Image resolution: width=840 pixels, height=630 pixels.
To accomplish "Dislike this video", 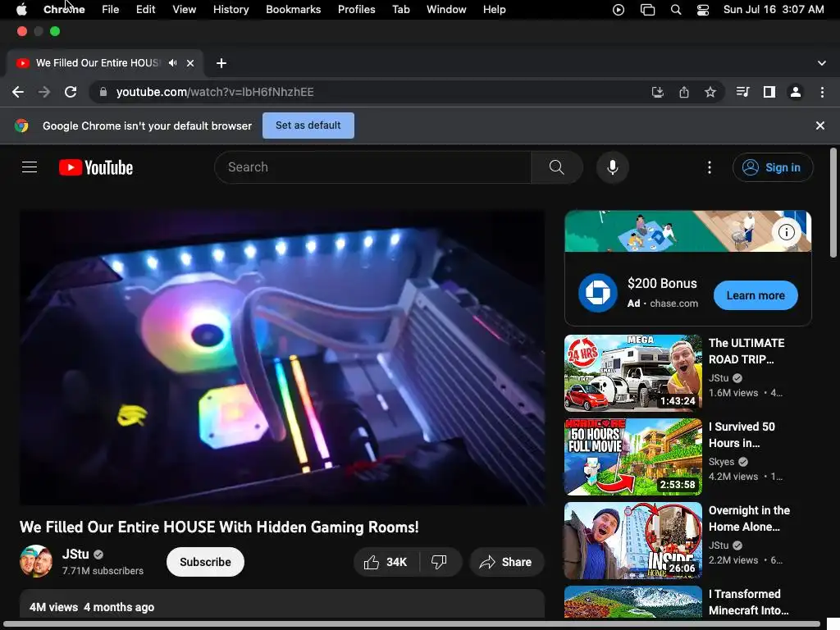I will pyautogui.click(x=439, y=562).
